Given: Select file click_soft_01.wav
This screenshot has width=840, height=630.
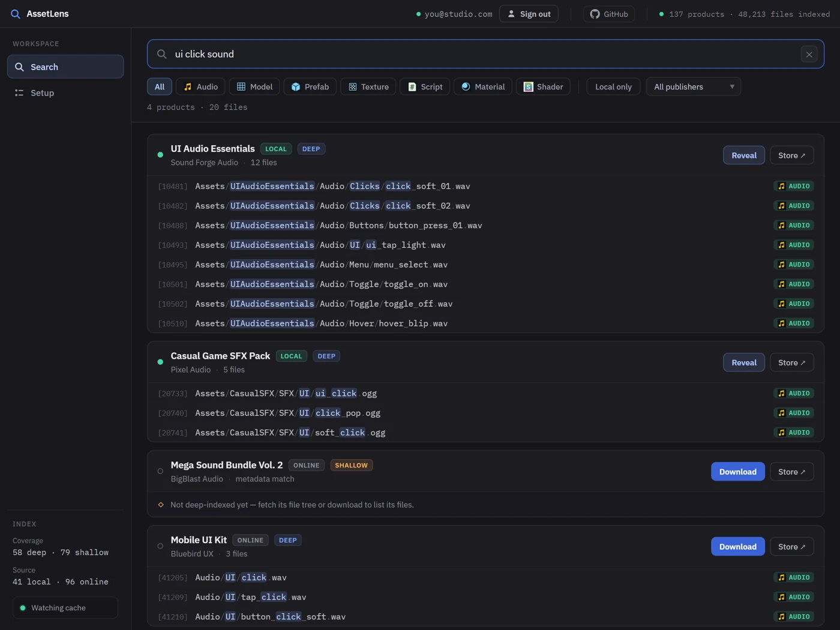Looking at the screenshot, I should (x=485, y=186).
